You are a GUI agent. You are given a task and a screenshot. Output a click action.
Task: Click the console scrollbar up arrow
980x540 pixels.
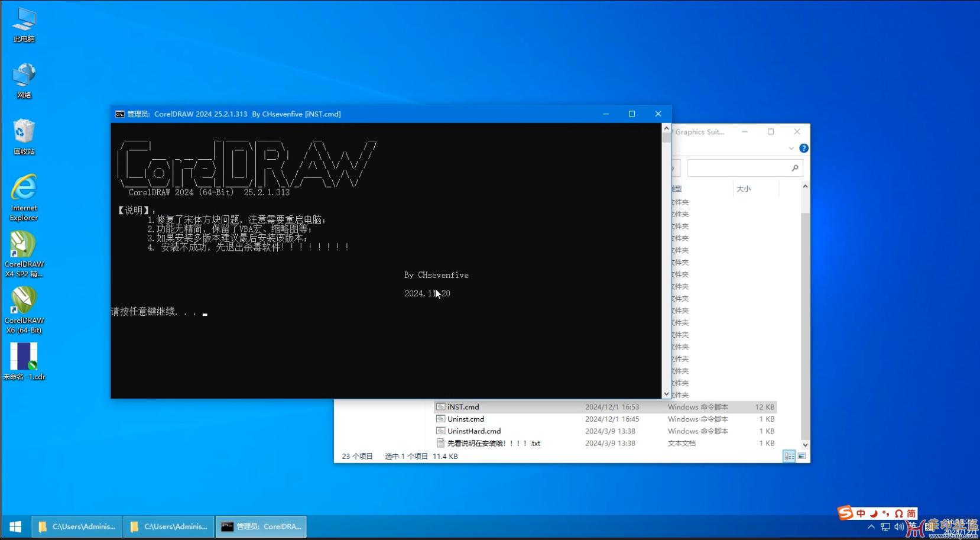[x=667, y=128]
